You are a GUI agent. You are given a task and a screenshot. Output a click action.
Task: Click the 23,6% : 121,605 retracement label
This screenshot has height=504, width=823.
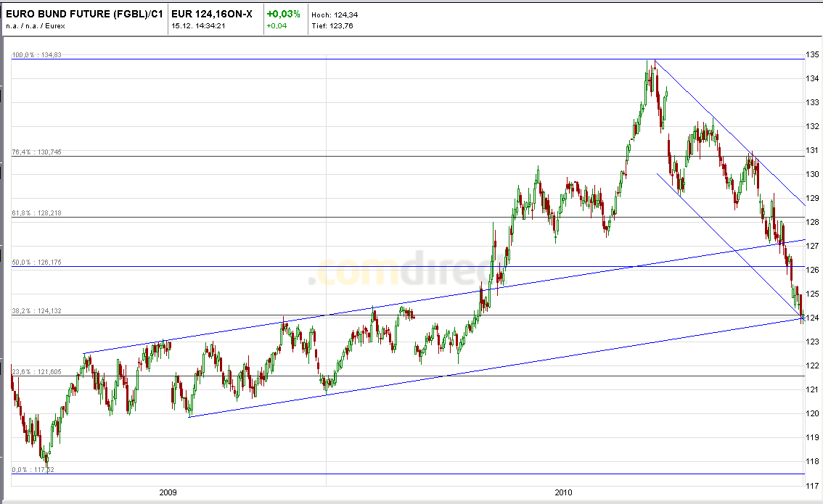pos(36,373)
